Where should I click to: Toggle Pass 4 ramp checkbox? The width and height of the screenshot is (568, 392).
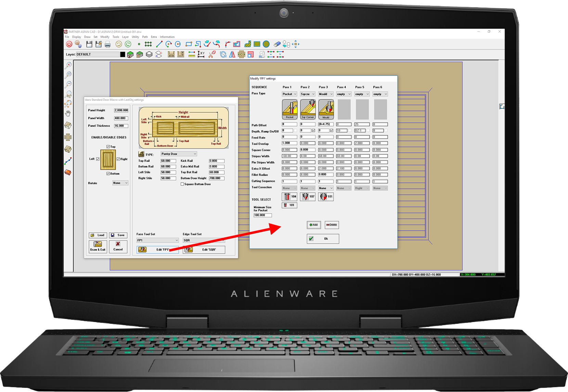click(x=350, y=131)
